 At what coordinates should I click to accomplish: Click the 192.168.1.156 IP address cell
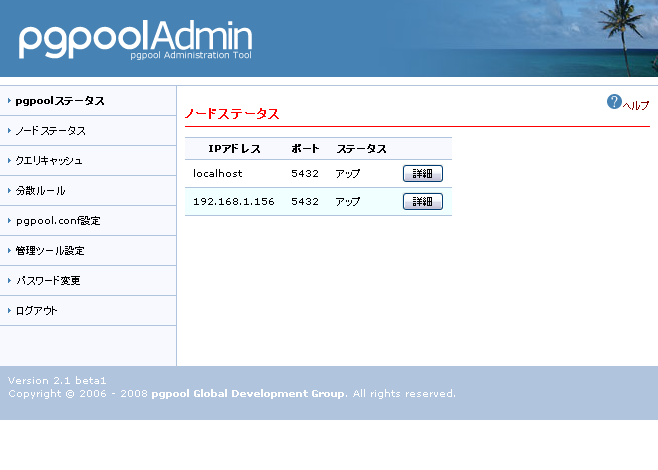233,202
